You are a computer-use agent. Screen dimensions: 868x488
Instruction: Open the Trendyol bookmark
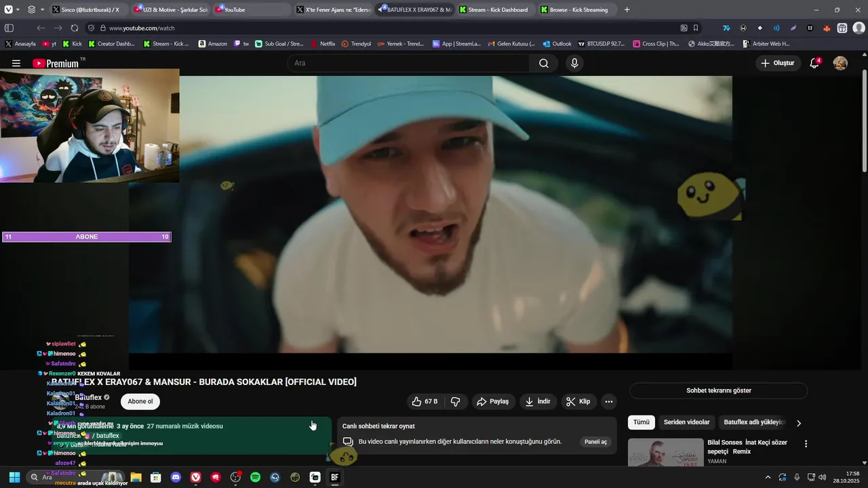[x=356, y=43]
